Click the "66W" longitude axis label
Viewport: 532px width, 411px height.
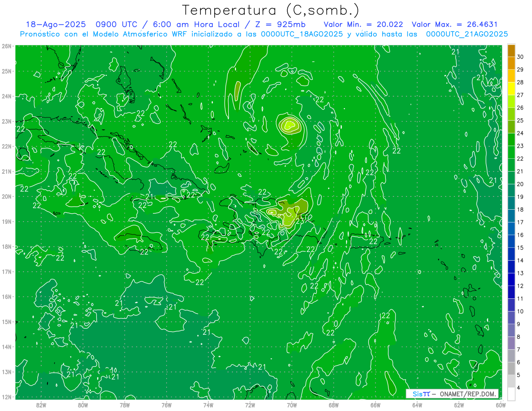coord(375,405)
